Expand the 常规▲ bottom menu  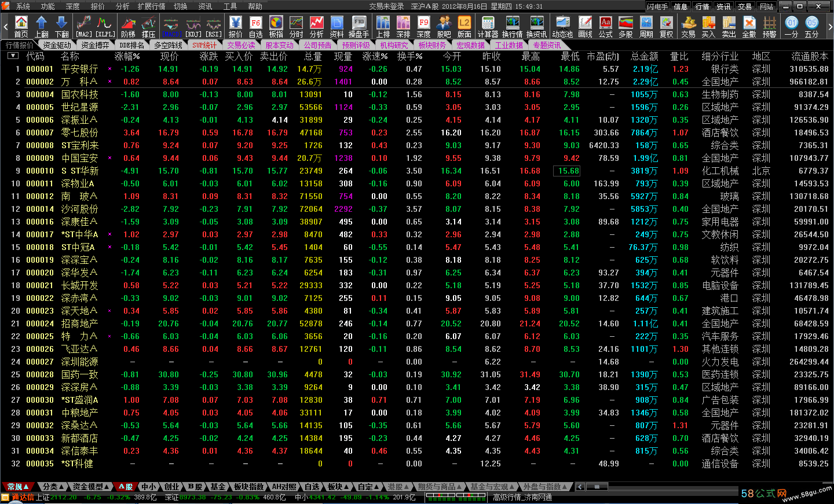18,487
